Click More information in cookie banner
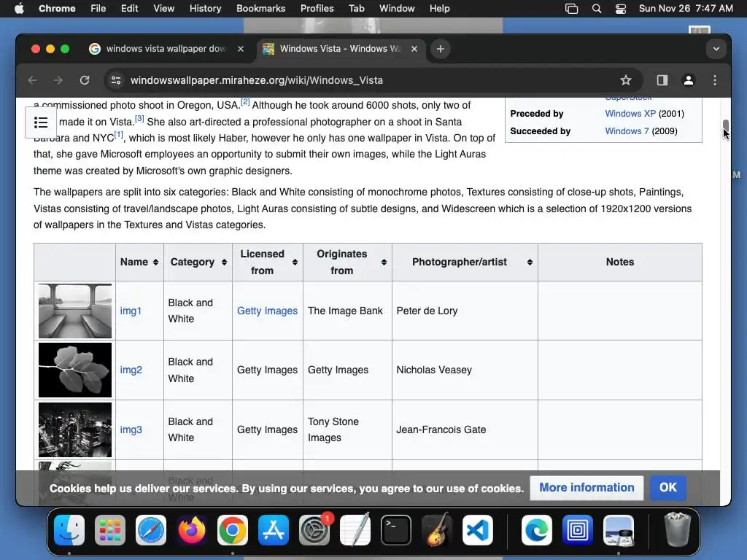This screenshot has width=747, height=560. (x=587, y=488)
